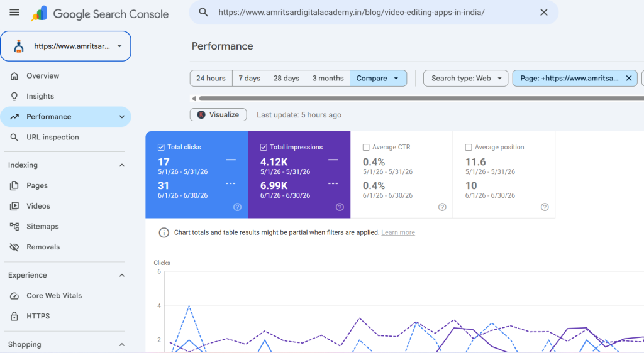Enable the Average position checkbox
Viewport: 644px width, 353px height.
coord(468,147)
